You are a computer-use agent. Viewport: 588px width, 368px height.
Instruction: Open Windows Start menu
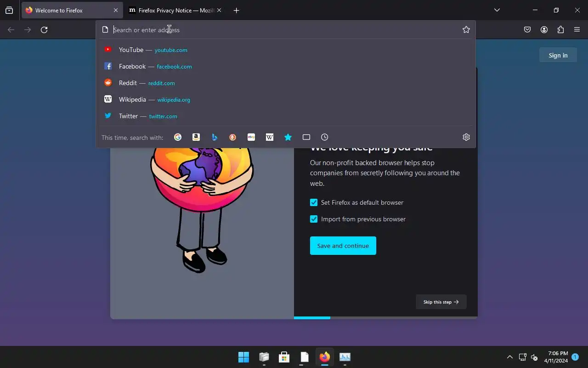pos(243,357)
